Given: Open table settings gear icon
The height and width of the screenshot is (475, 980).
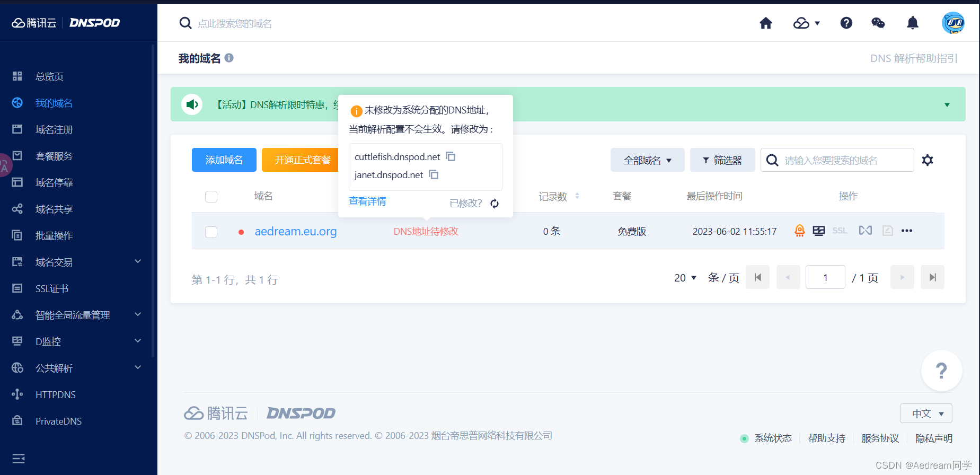Looking at the screenshot, I should pyautogui.click(x=928, y=160).
